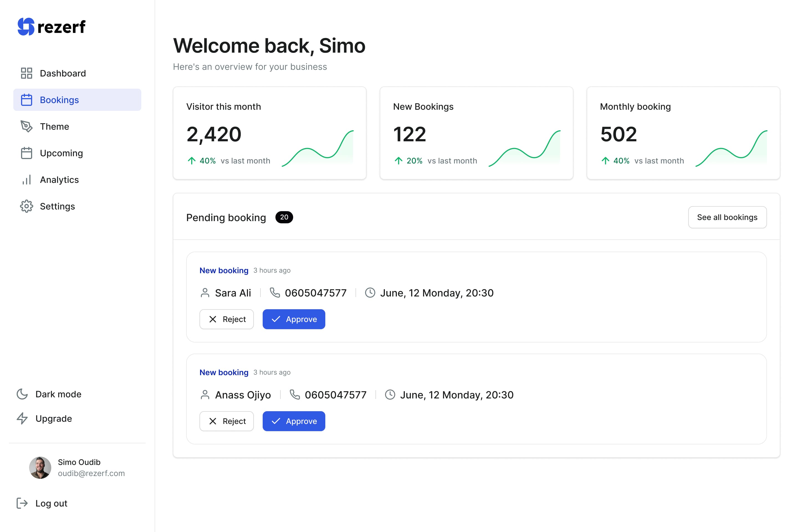Viewport: 798px width, 532px height.
Task: Reject Anass Ojiyo pending booking
Action: (227, 421)
